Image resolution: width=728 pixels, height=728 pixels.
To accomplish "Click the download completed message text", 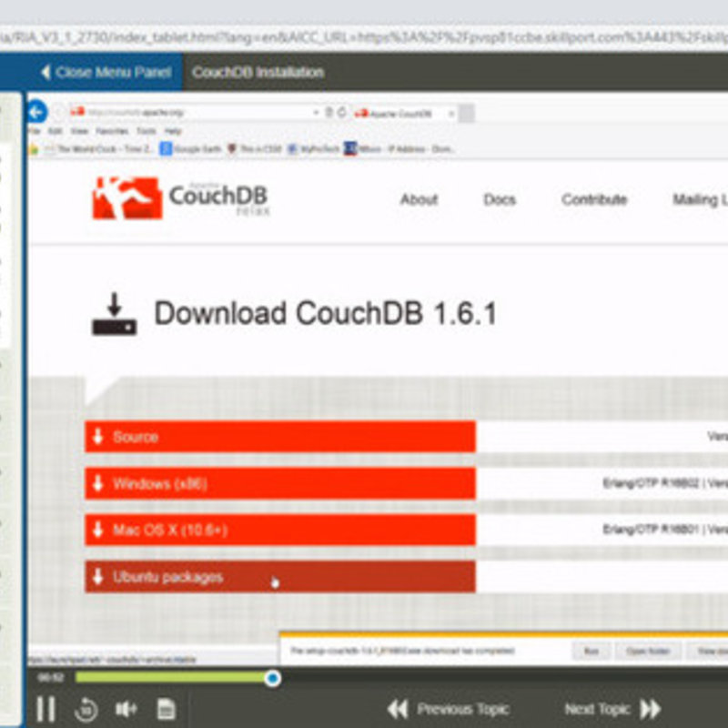I will pyautogui.click(x=402, y=651).
